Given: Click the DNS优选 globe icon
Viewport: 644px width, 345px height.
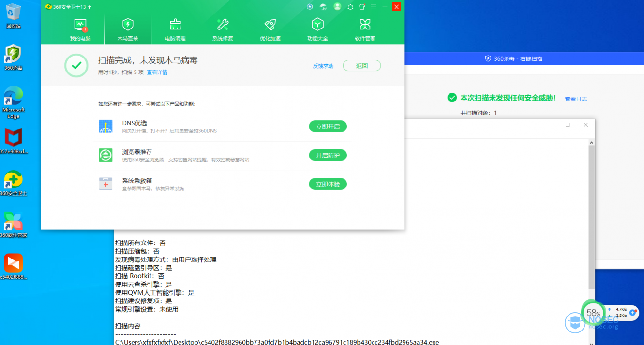Looking at the screenshot, I should click(x=105, y=127).
